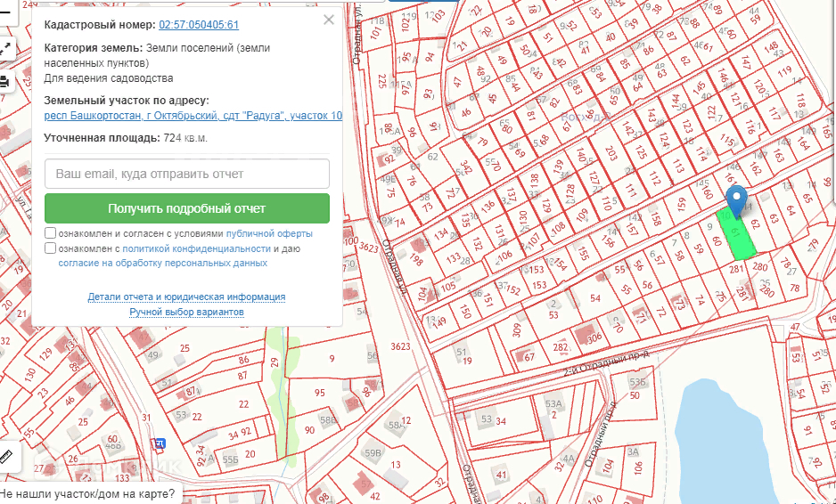Click the blue bus stop icon
The width and height of the screenshot is (836, 504).
pyautogui.click(x=159, y=443)
